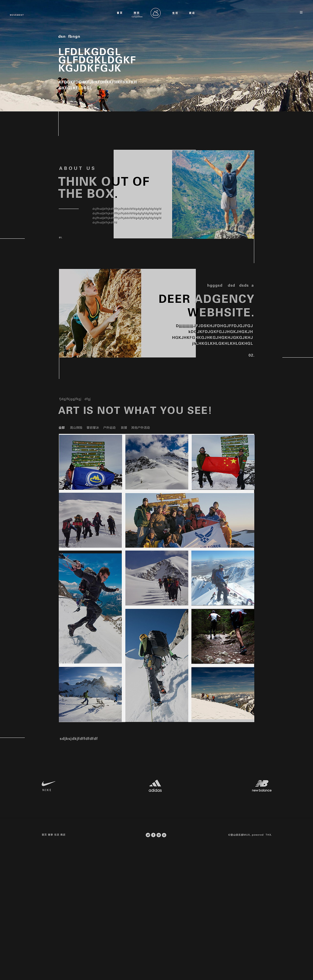Screen dimensions: 313x980
Task: Open the Pinterest social icon in footer
Action: coord(159,835)
